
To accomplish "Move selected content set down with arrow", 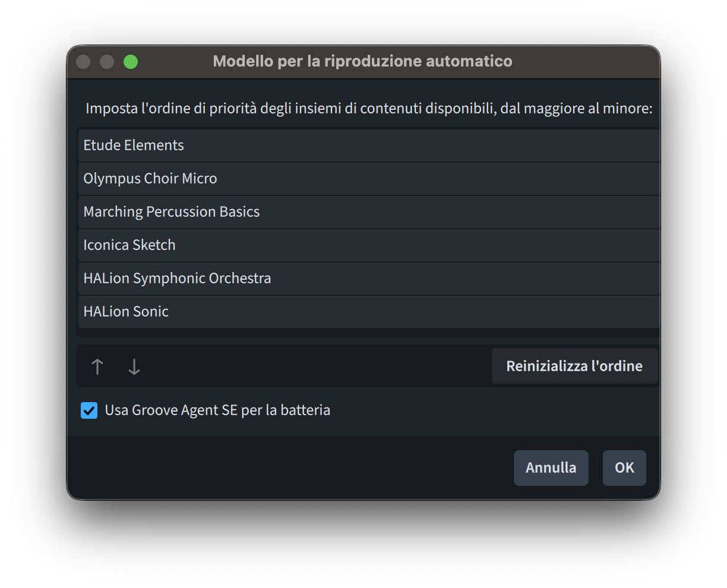I will [134, 366].
